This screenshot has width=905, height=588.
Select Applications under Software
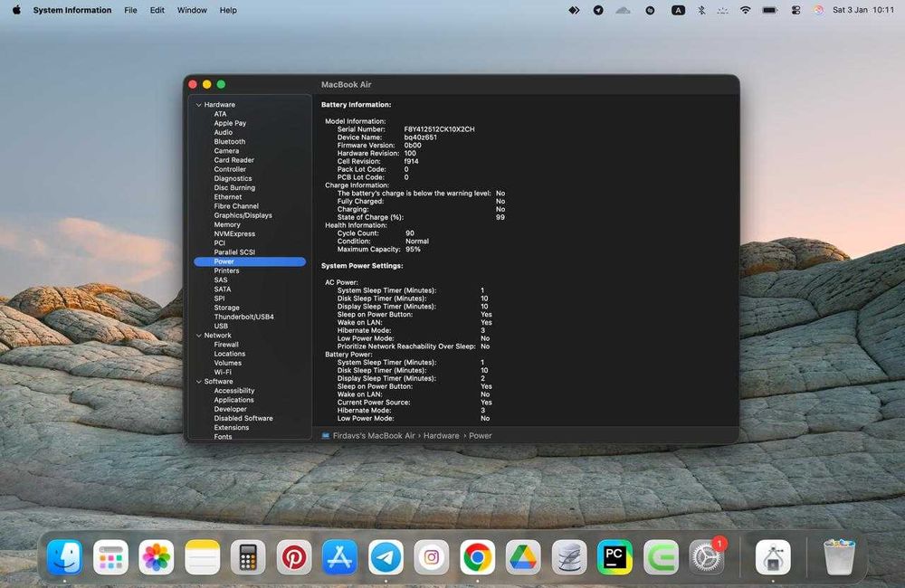pyautogui.click(x=233, y=400)
